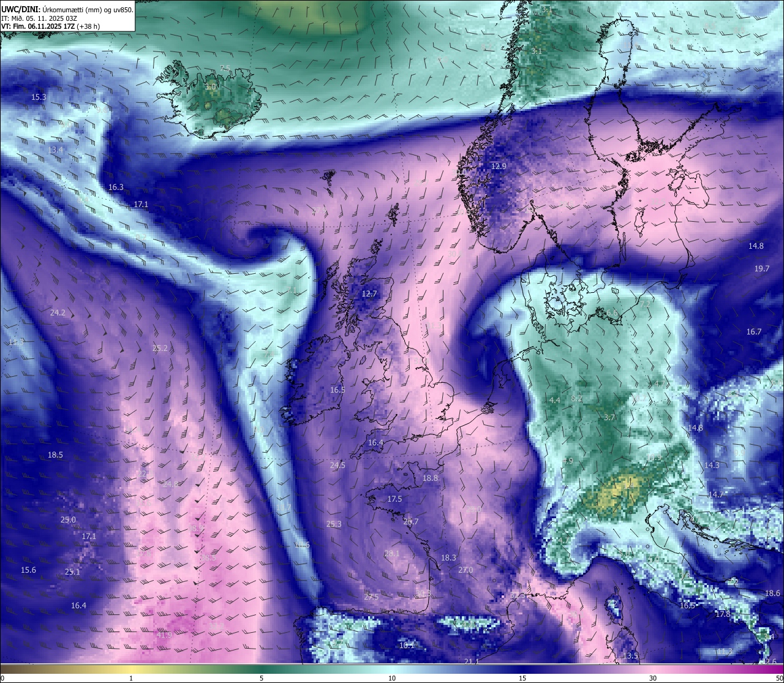Viewport: 784px width, 683px height.
Task: Click the 'UWC/DINI: Úrkomumætti (mm) og uv850.' title
Action: [67, 9]
